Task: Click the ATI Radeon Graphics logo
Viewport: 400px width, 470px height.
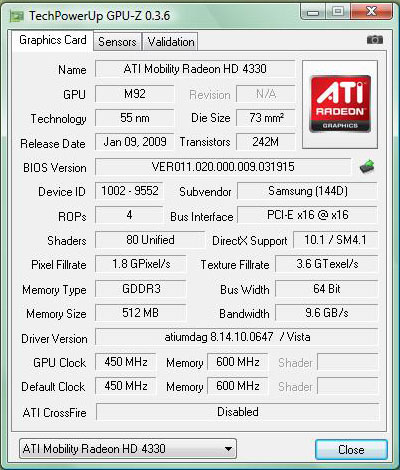Action: (340, 104)
